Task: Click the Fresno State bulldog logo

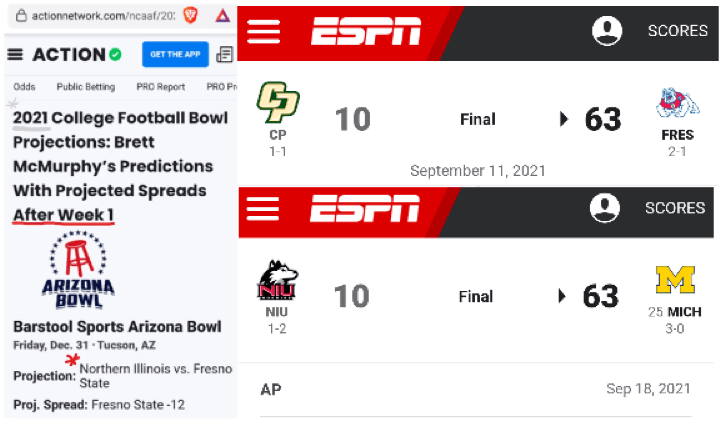Action: pyautogui.click(x=677, y=104)
